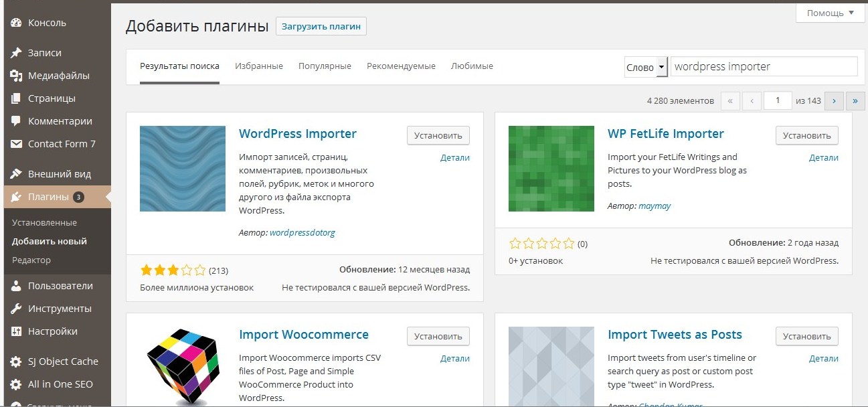Image resolution: width=868 pixels, height=407 pixels.
Task: Click the WordPress Importer wavy thumbnail
Action: click(183, 169)
